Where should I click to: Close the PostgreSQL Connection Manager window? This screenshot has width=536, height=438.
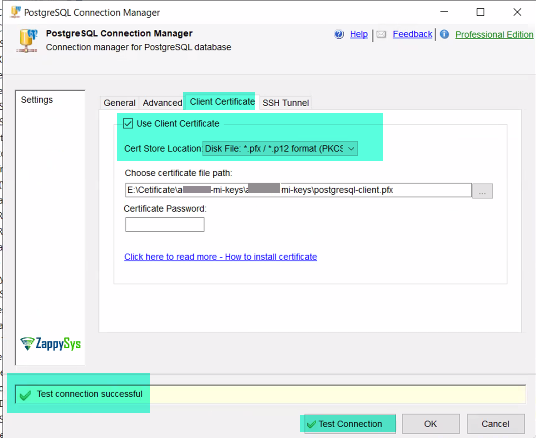pos(517,12)
